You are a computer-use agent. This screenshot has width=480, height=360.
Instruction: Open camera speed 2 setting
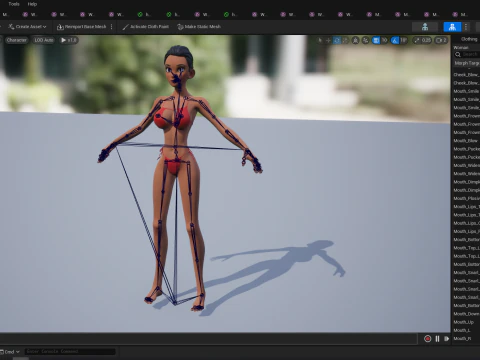click(x=441, y=40)
